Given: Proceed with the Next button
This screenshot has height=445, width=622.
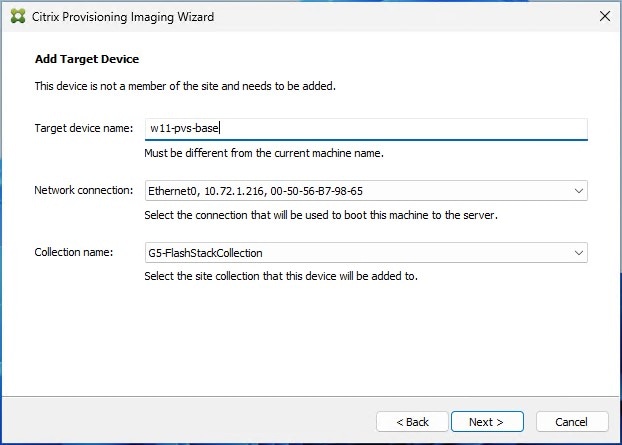Looking at the screenshot, I should point(487,422).
